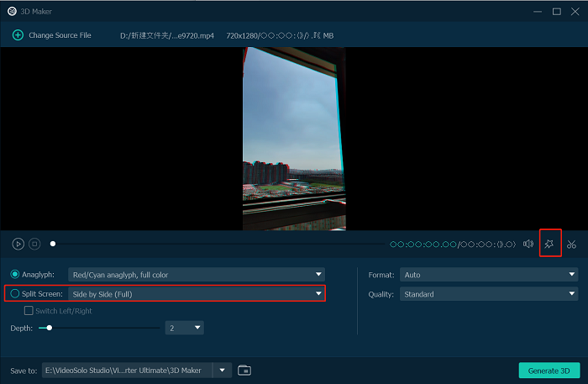
Task: Click the Depth slider handle
Action: 49,329
